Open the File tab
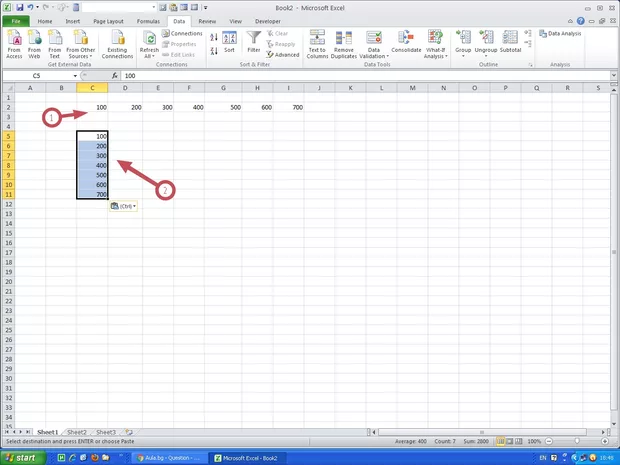 [16, 20]
